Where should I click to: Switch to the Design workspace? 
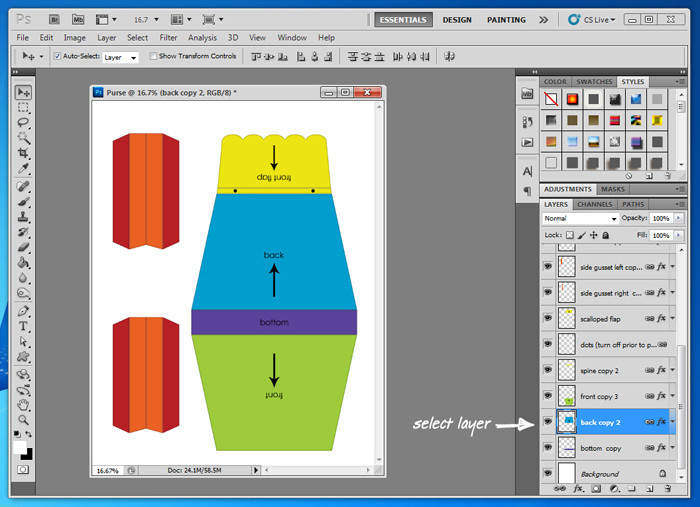click(x=457, y=20)
